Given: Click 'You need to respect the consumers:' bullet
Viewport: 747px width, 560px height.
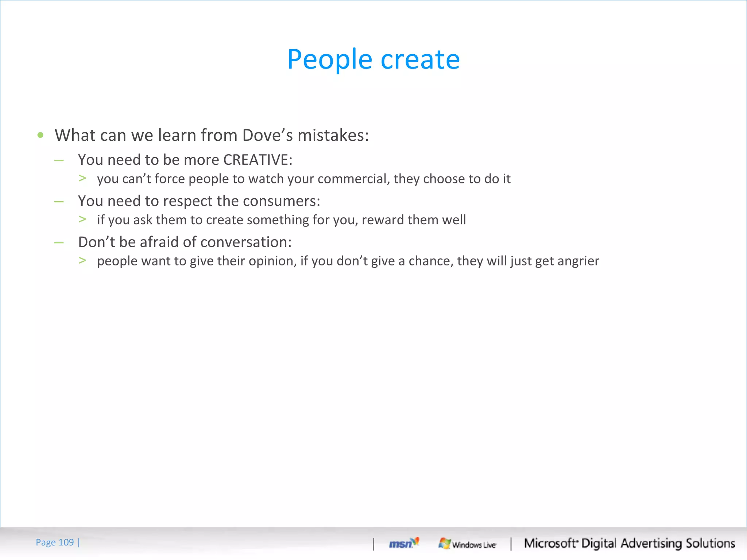Looking at the screenshot, I should point(199,201).
